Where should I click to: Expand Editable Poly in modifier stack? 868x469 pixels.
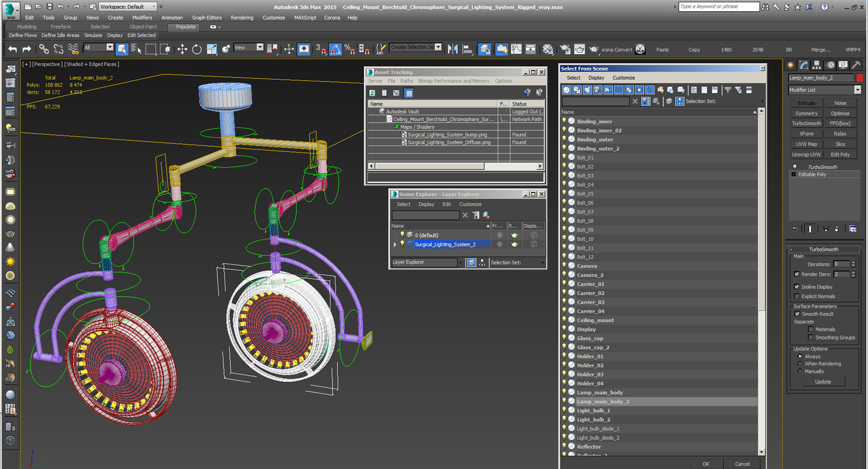(x=794, y=175)
